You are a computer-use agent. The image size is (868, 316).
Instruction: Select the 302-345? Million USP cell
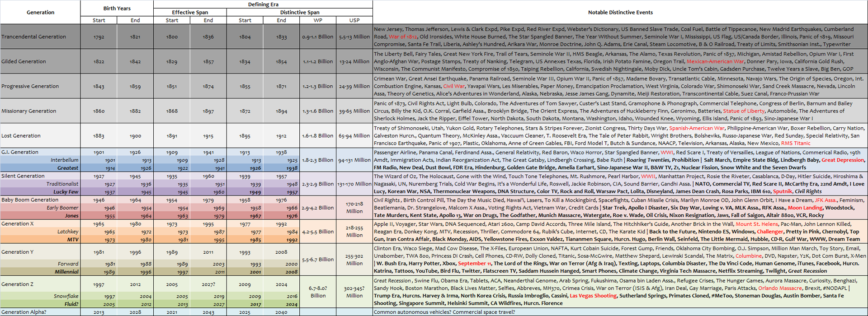[354, 292]
